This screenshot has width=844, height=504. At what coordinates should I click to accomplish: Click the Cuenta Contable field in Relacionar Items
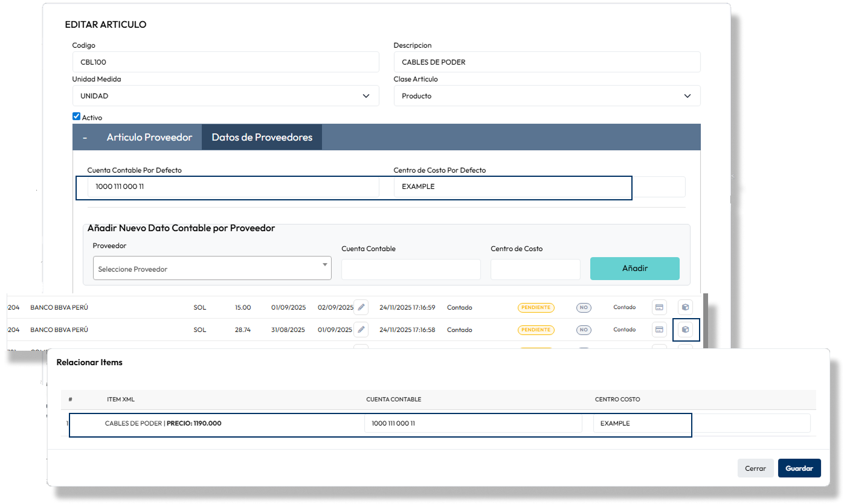[x=472, y=424]
